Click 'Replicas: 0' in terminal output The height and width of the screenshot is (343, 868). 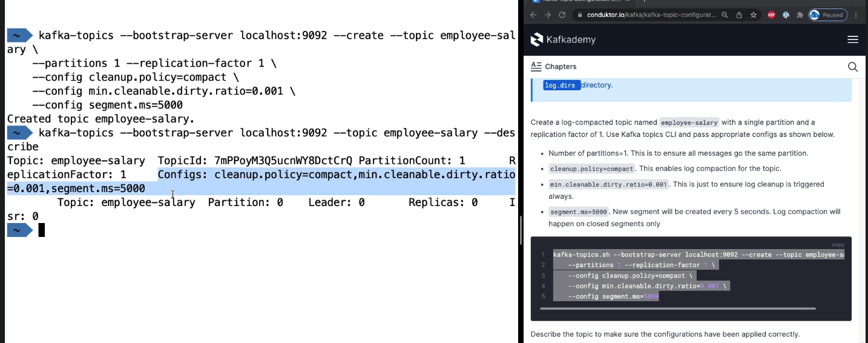443,202
